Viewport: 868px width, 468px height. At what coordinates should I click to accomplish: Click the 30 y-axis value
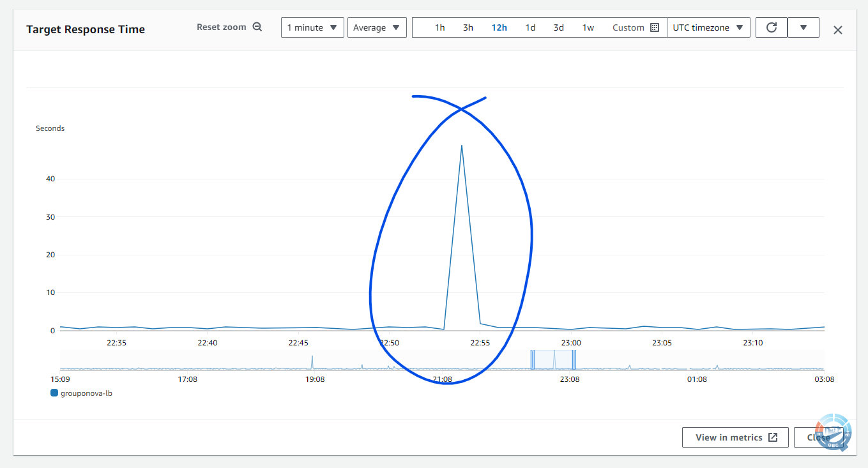click(x=50, y=217)
